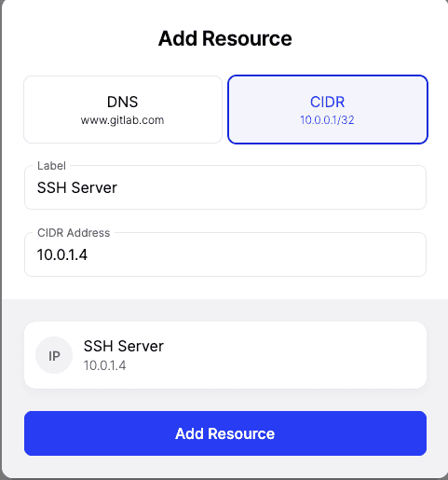Open the SSH Server preview card
Screen dimensions: 448x480
225,355
